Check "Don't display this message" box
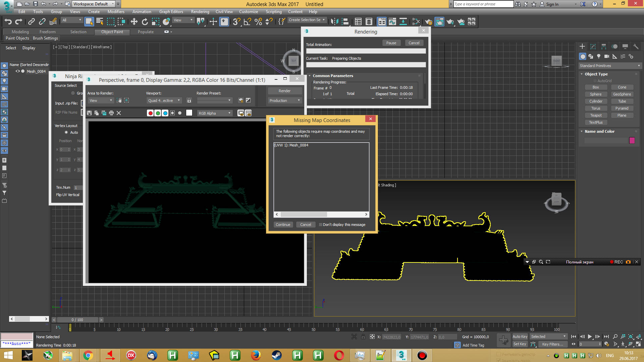This screenshot has width=644, height=362. 321,225
